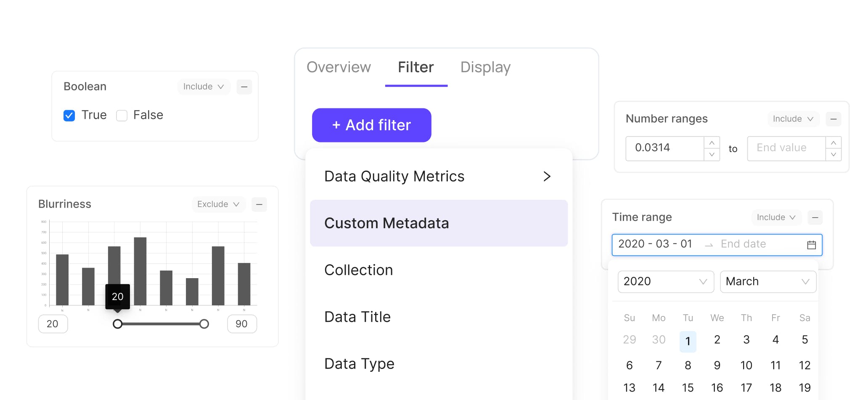Viewport: 868px width, 400px height.
Task: Remove the Blurriness filter with minus icon
Action: pyautogui.click(x=259, y=205)
